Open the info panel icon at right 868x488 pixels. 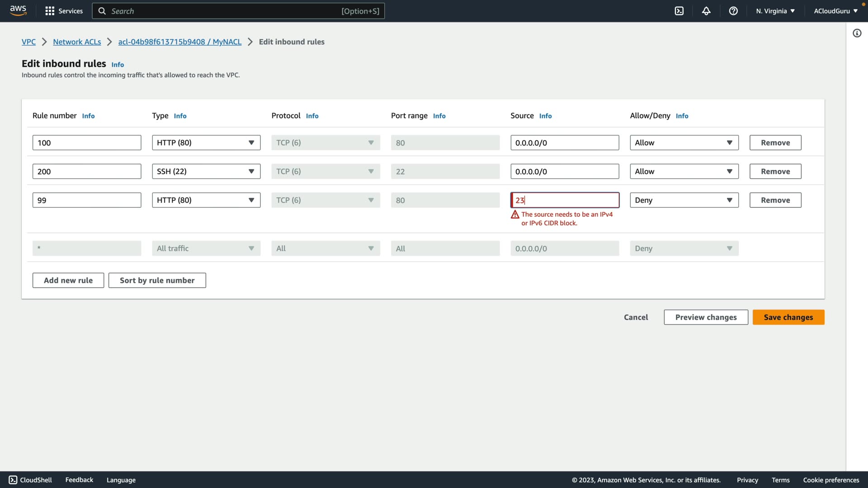pos(857,33)
